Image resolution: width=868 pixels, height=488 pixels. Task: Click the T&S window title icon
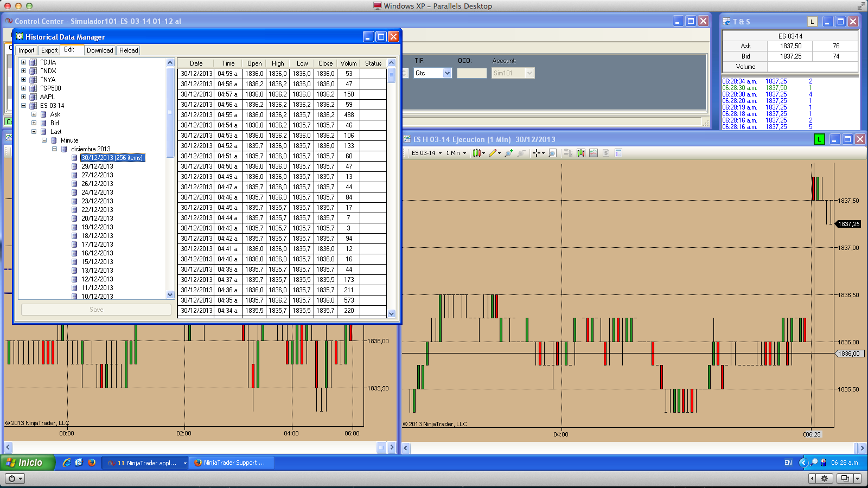tap(726, 22)
